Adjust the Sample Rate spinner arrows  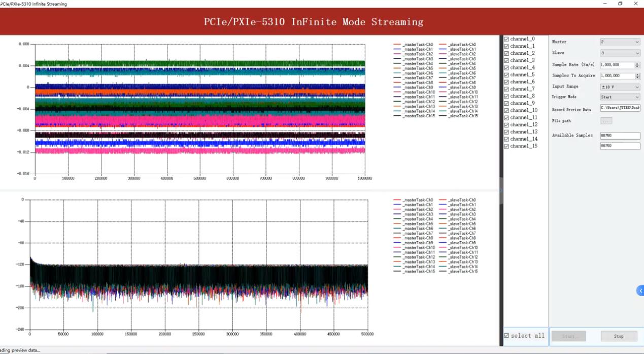(637, 65)
